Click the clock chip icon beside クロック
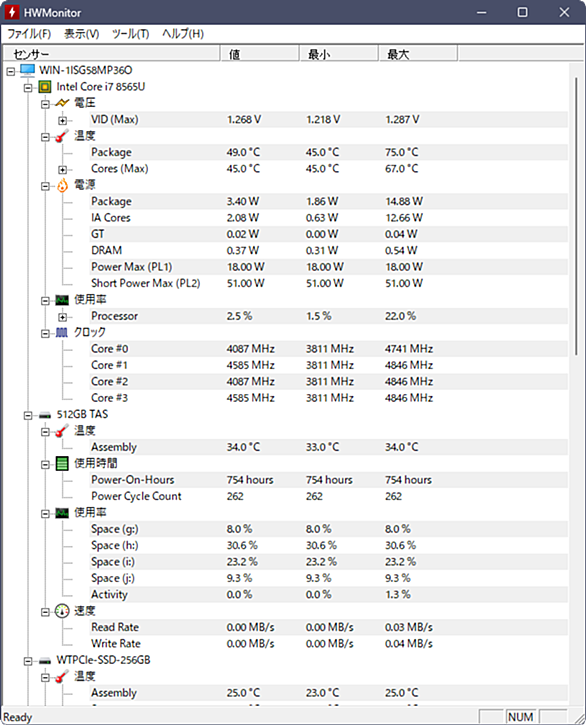The height and width of the screenshot is (725, 586). click(62, 332)
